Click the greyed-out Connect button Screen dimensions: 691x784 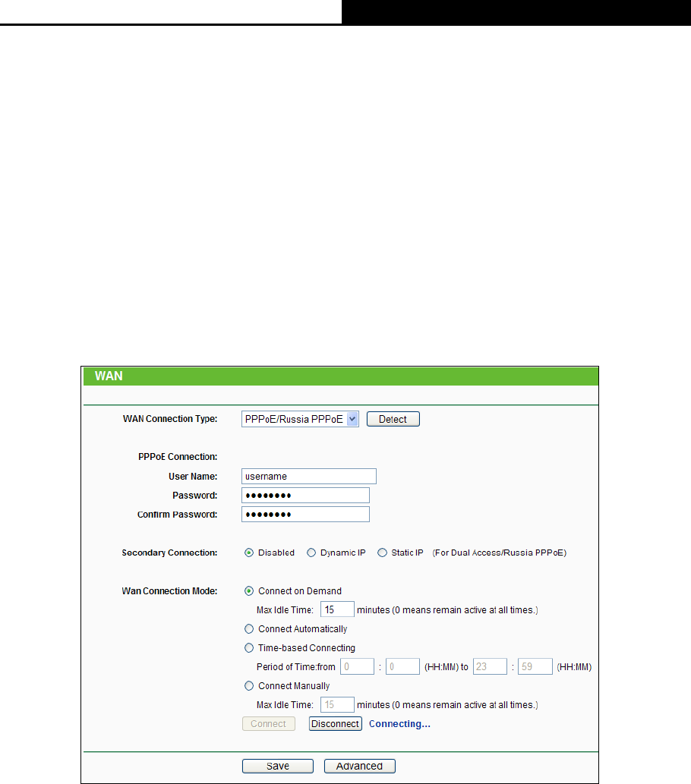coord(269,724)
